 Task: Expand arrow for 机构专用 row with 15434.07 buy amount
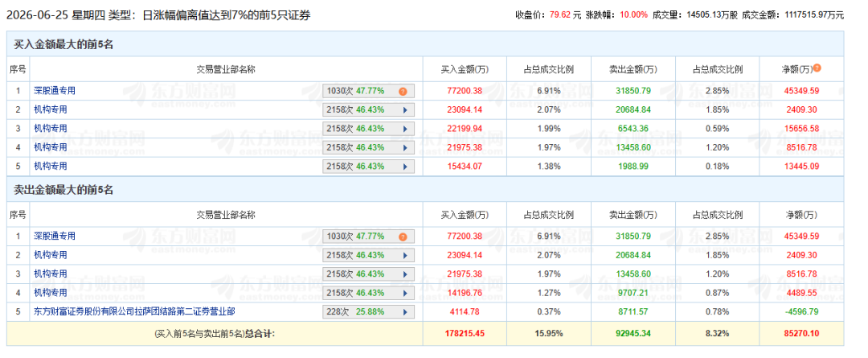(405, 167)
